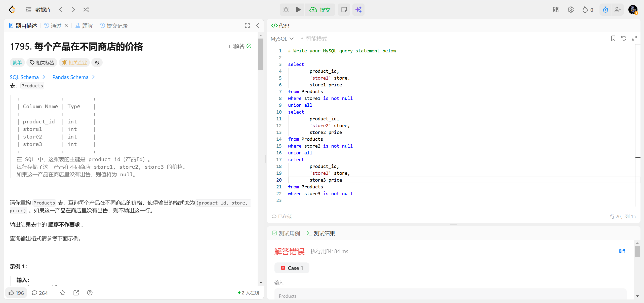The image size is (644, 303).
Task: Click the Diff link in results
Action: (622, 251)
